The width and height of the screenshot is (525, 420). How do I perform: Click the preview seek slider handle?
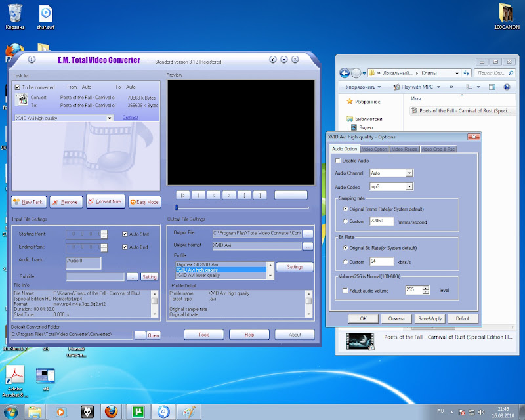tap(176, 208)
